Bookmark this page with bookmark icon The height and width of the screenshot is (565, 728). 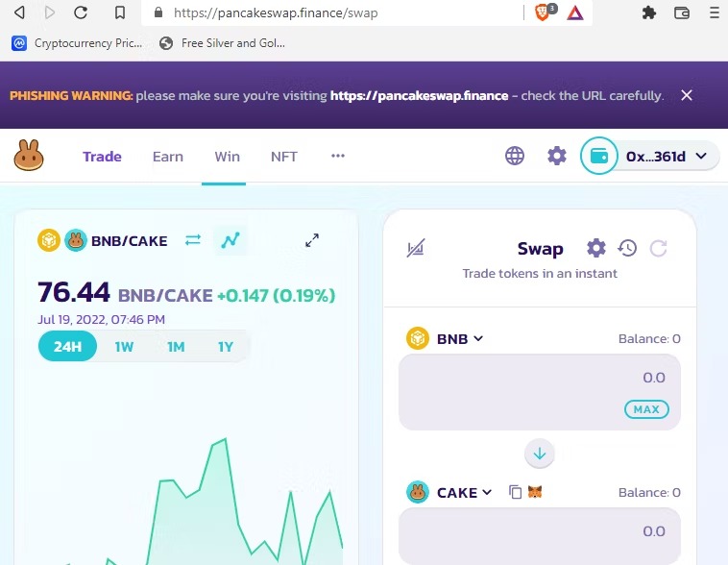click(120, 12)
